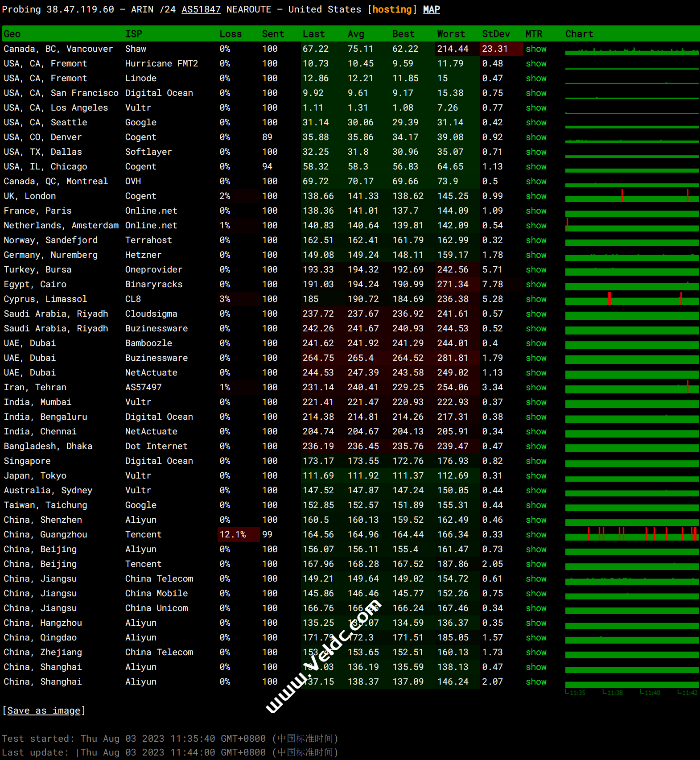Click the Avg column header

pyautogui.click(x=356, y=34)
